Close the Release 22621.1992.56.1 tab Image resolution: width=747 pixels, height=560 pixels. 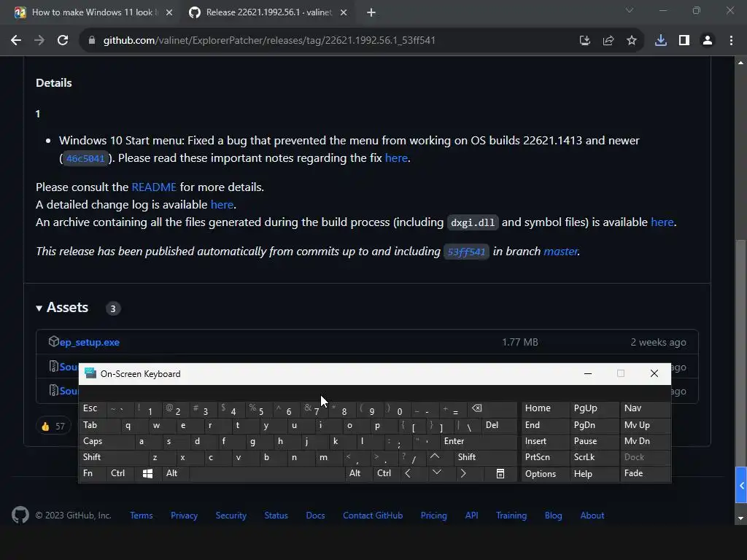(x=344, y=12)
